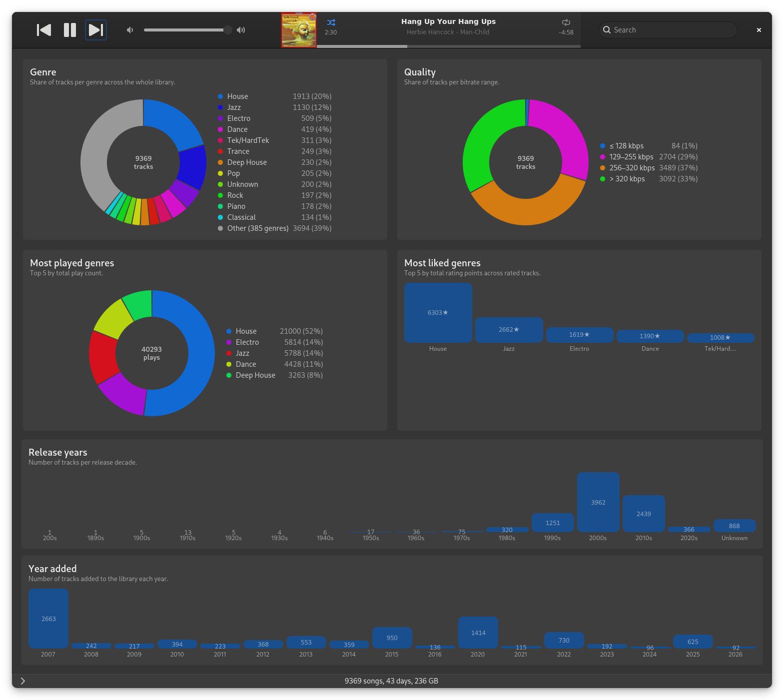Click the 2010s release decade bar
784x700 pixels.
tap(644, 514)
